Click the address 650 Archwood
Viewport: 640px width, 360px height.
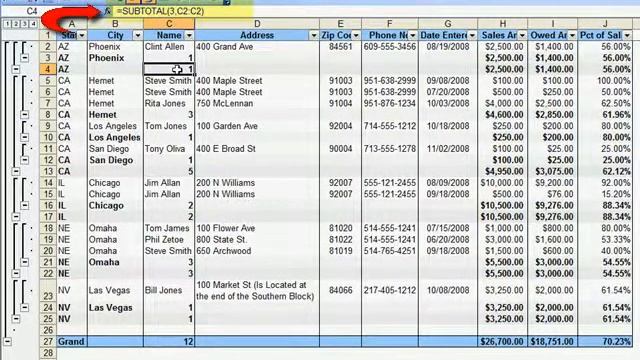(x=257, y=251)
